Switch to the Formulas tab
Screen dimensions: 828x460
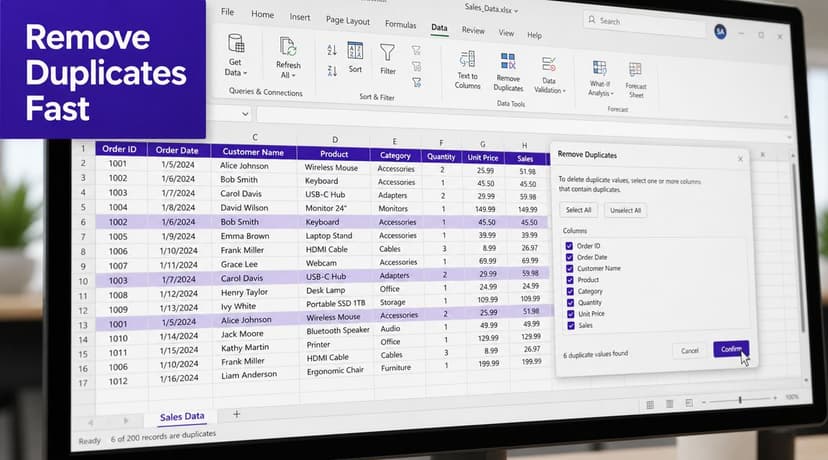coord(400,24)
